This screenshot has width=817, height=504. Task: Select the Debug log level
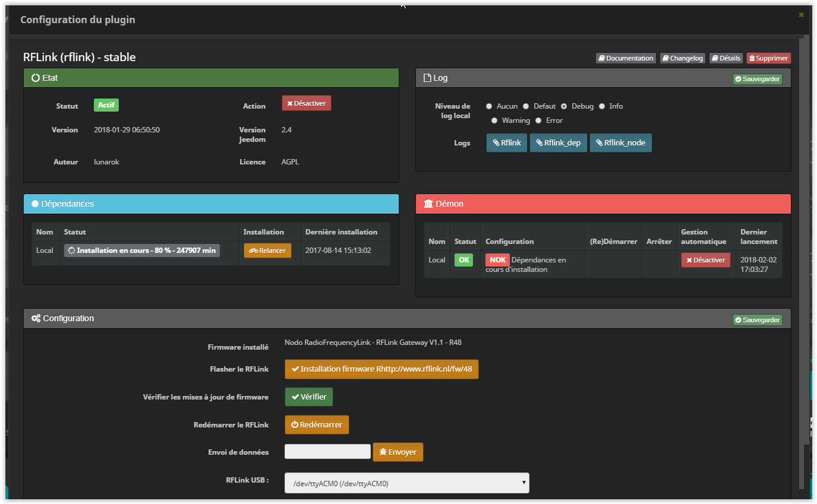pos(564,106)
